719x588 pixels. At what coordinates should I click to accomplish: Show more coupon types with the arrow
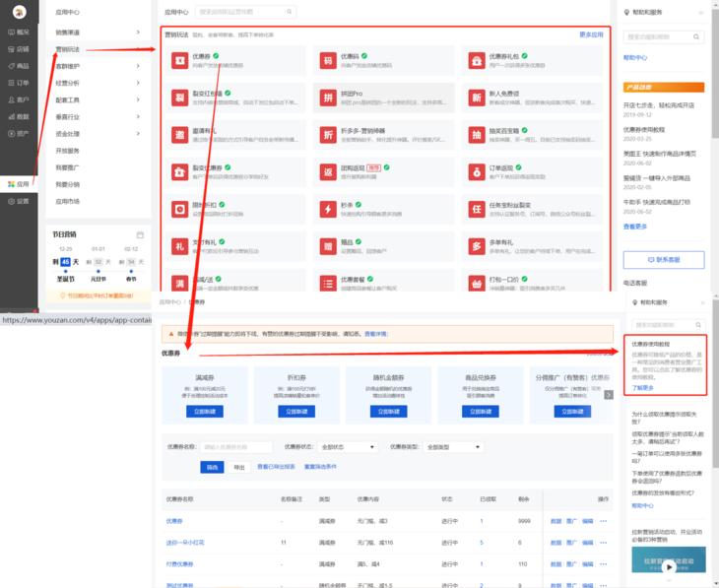point(609,395)
